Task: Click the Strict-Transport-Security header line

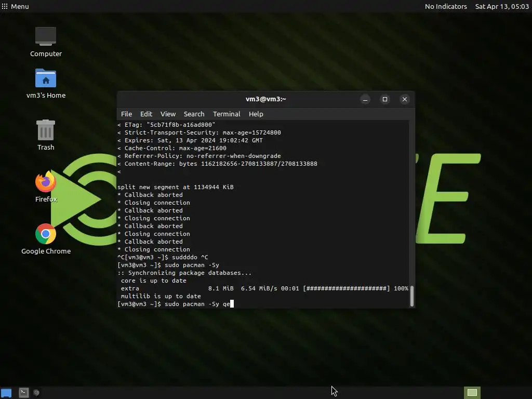Action: (x=199, y=132)
